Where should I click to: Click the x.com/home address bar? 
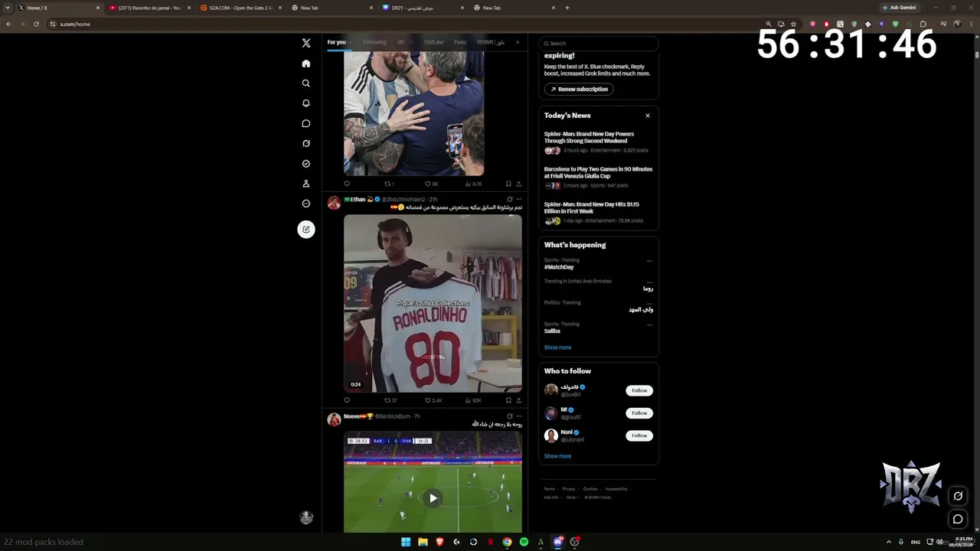tap(406, 24)
